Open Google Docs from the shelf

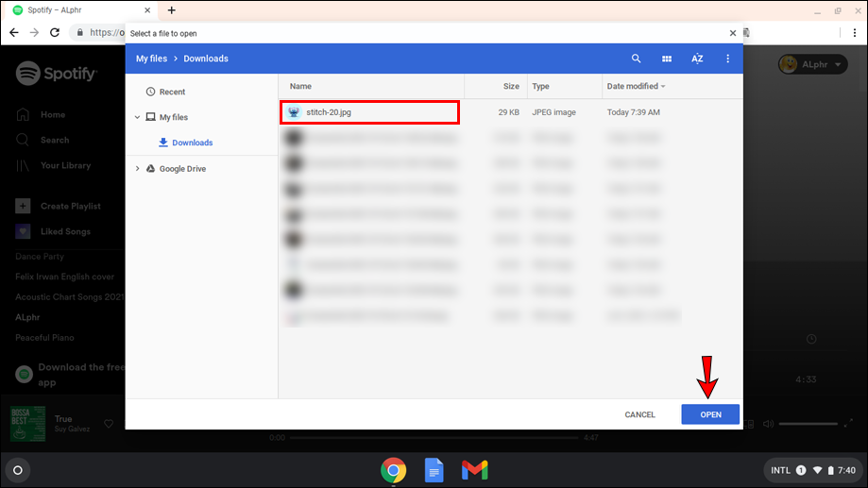(434, 470)
